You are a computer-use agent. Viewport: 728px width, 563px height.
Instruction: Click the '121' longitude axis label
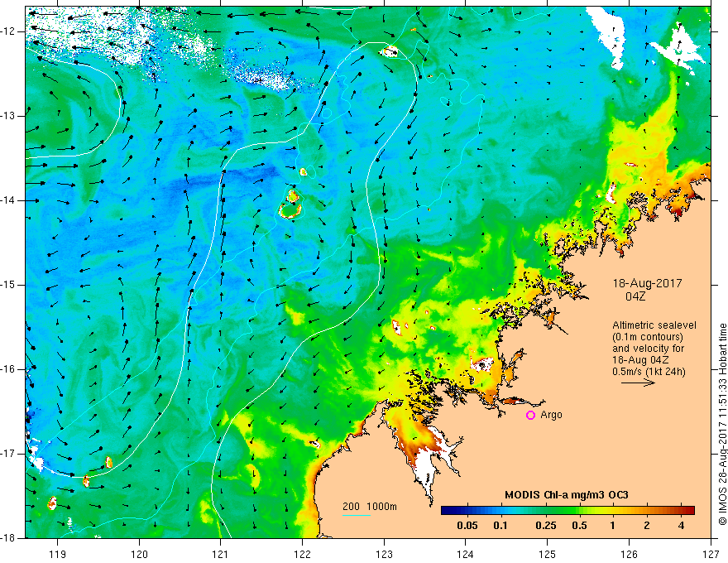[220, 554]
